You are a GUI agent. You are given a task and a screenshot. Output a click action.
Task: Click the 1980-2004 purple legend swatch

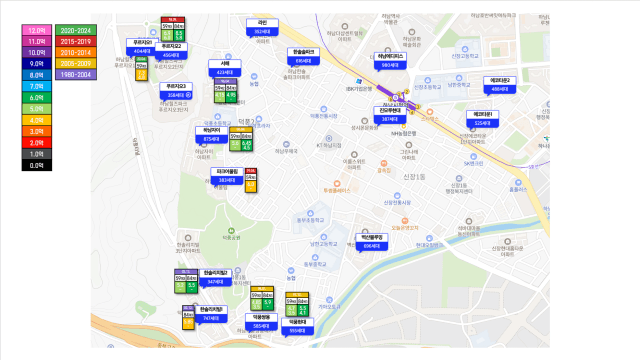tap(76, 75)
